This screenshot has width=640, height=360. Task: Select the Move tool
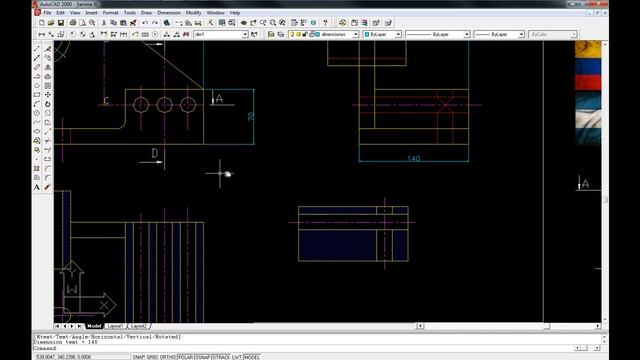pyautogui.click(x=48, y=95)
